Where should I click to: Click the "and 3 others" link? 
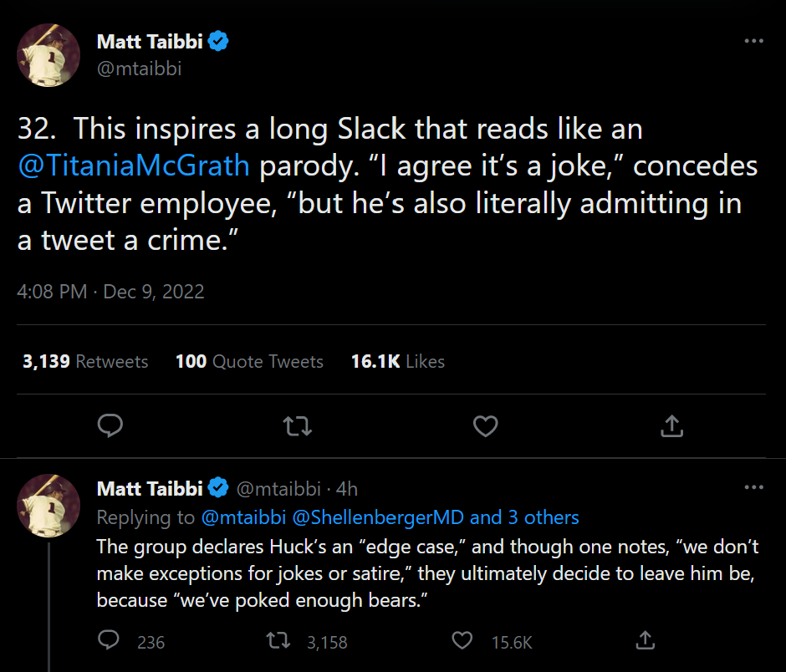524,517
